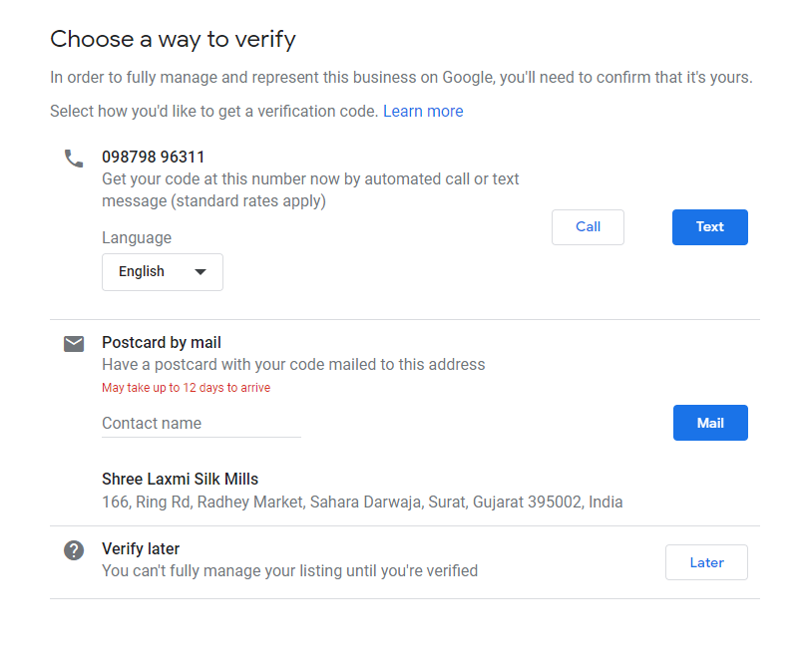806x672 pixels.
Task: Click the Shree Laxmi Silk Mills name
Action: click(x=180, y=480)
